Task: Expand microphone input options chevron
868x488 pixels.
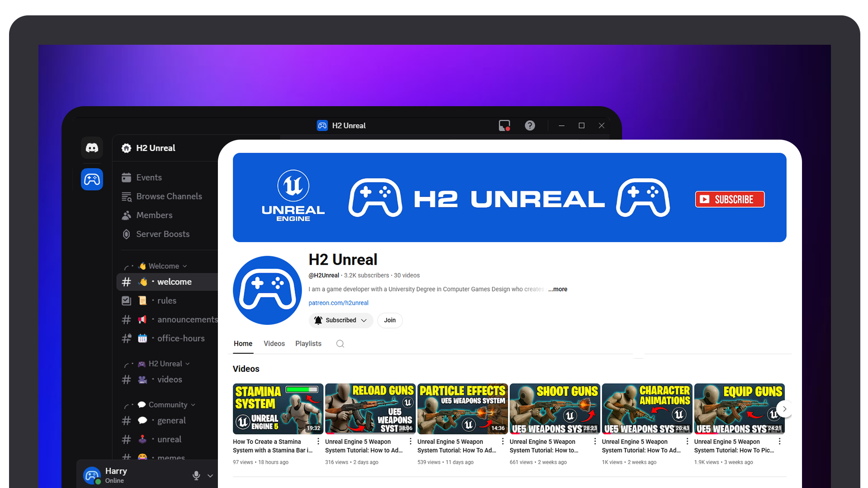Action: pyautogui.click(x=210, y=476)
